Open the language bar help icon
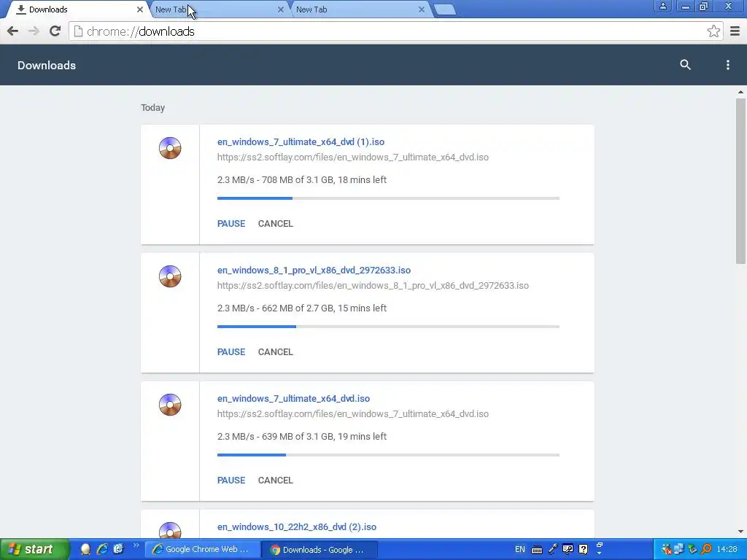This screenshot has width=747, height=560. (584, 550)
